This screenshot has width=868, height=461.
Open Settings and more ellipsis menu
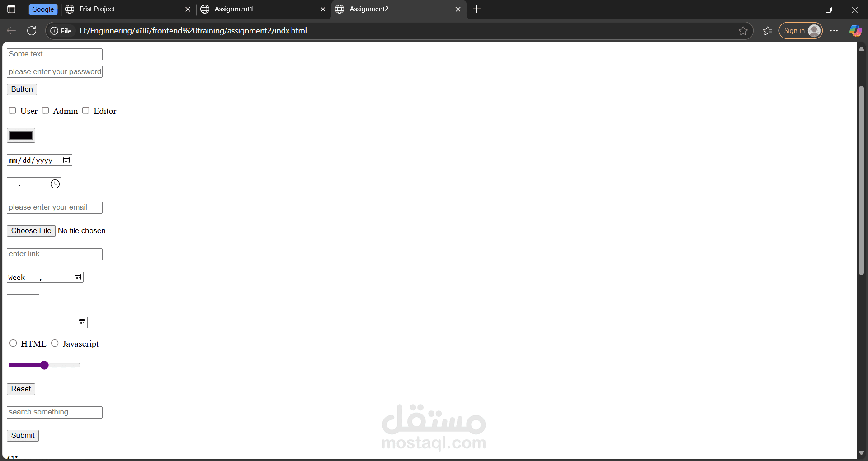[x=834, y=31]
